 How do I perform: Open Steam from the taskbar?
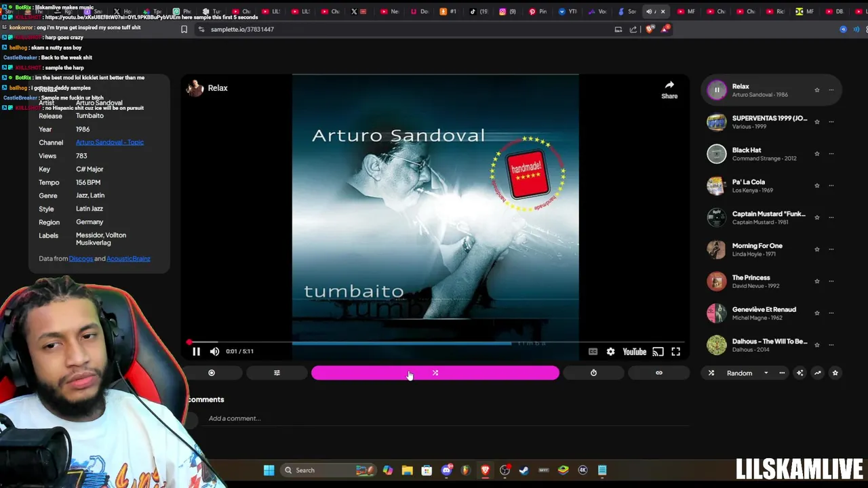(524, 470)
